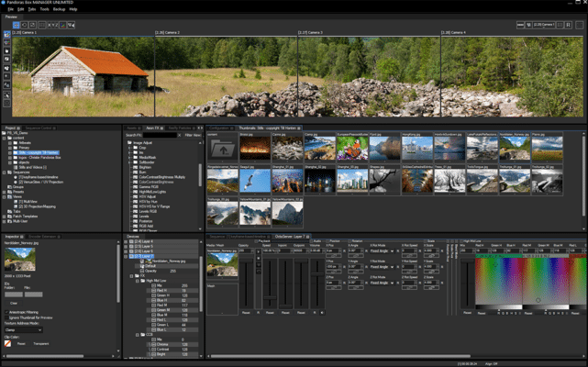The height and width of the screenshot is (367, 588).
Task: Click the Clear button in Inspector
Action: point(15,302)
